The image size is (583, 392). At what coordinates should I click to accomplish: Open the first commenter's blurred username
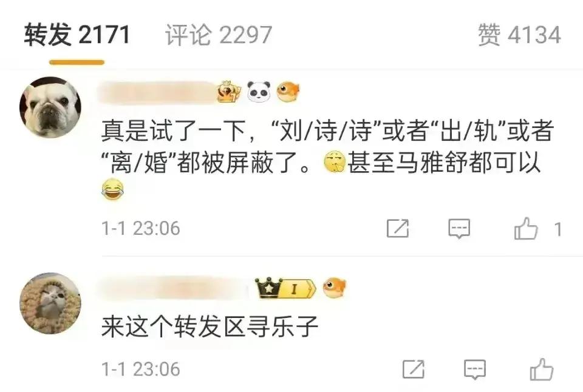pos(156,92)
